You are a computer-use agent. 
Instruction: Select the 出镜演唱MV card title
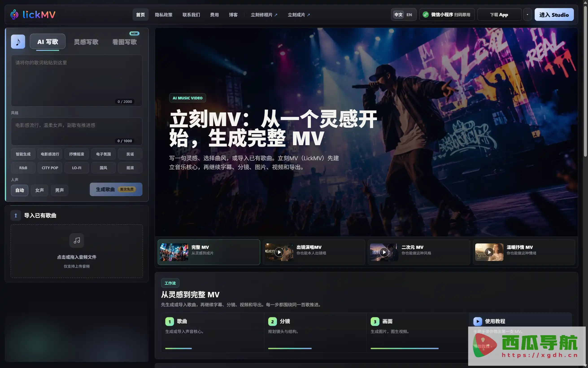click(309, 247)
